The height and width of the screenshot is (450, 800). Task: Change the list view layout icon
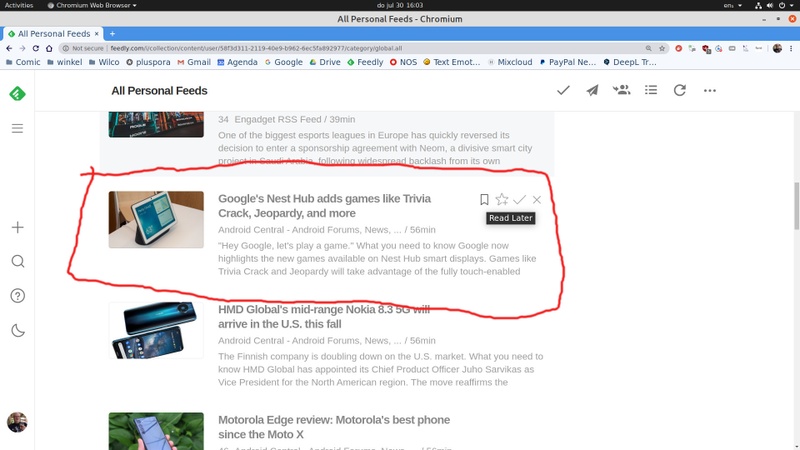[x=651, y=90]
